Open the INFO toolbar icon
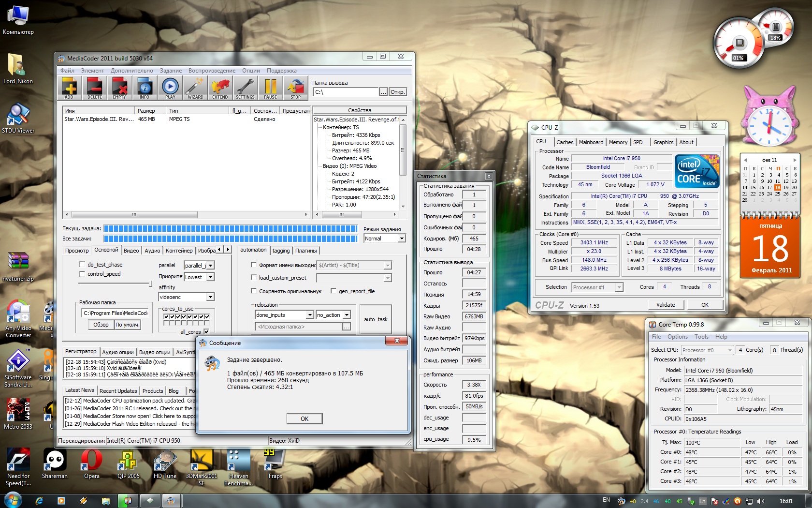 pos(145,89)
